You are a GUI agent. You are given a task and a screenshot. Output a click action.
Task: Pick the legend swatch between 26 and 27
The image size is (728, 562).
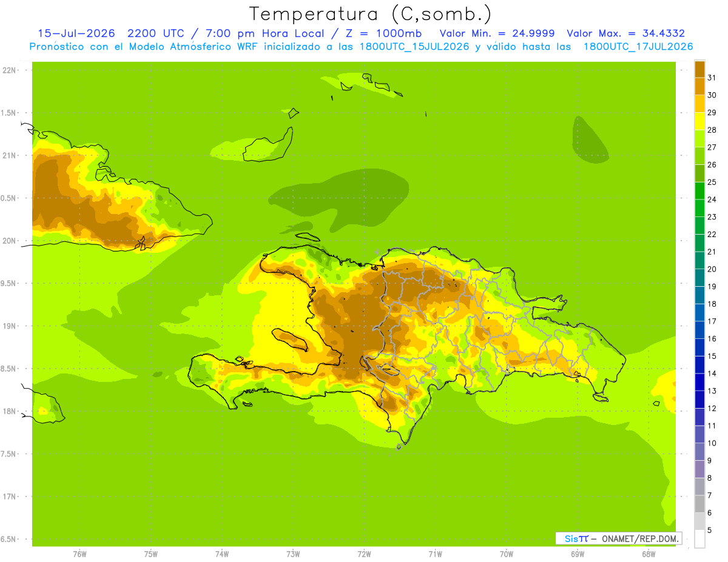point(699,156)
